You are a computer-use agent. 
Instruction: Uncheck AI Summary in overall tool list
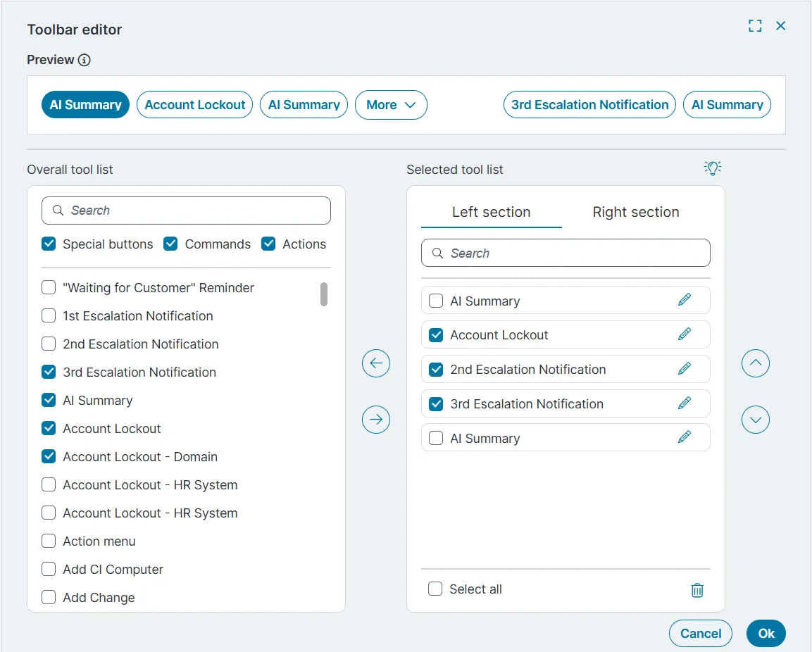pyautogui.click(x=49, y=400)
